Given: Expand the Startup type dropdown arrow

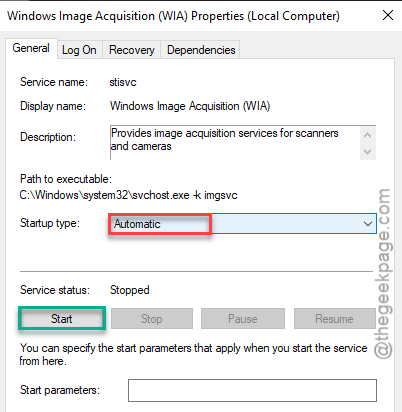Looking at the screenshot, I should [368, 224].
